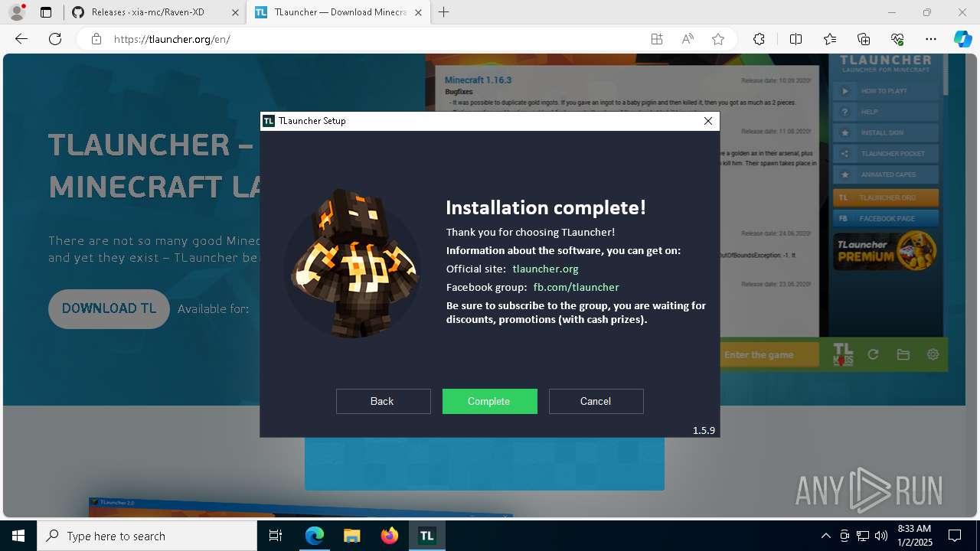Viewport: 980px width, 551px height.
Task: Open the tlauncher.org official site link
Action: [x=545, y=269]
